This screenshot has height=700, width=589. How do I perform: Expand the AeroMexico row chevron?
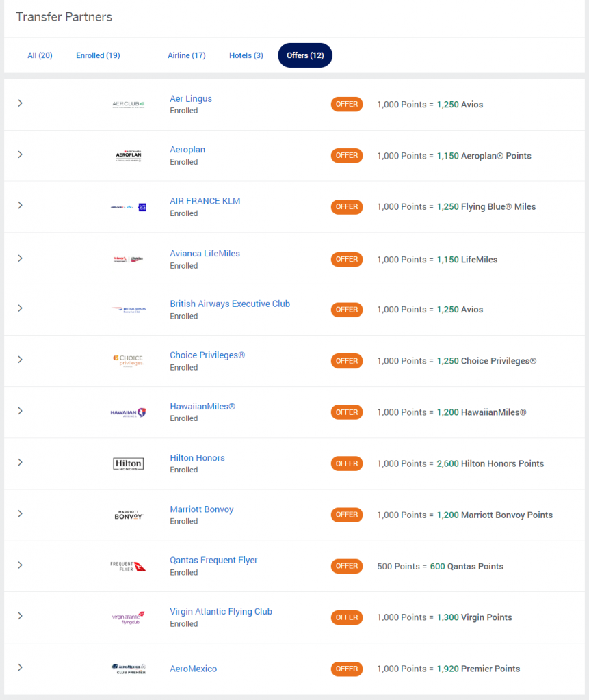tap(20, 667)
